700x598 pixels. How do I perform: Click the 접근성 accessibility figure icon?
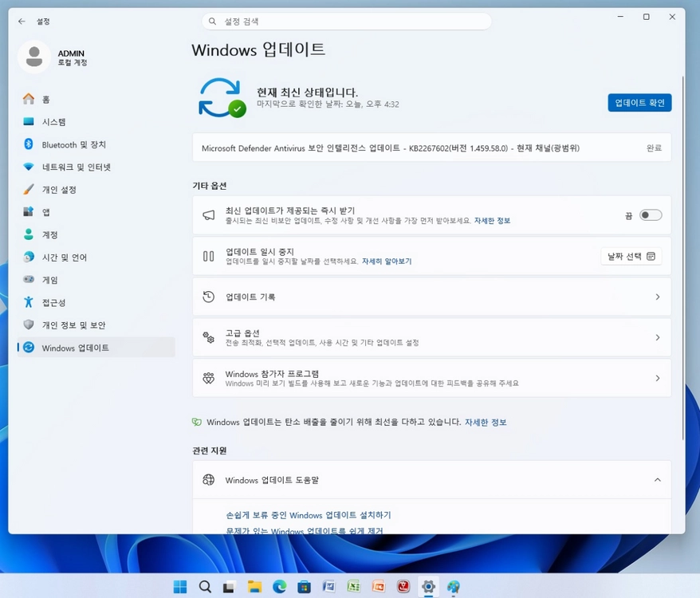[x=29, y=302]
